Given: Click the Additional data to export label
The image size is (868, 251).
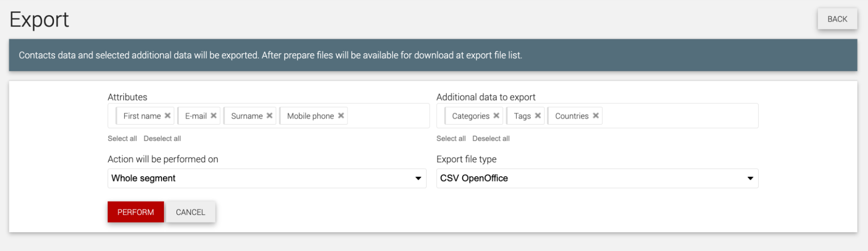Looking at the screenshot, I should click(x=486, y=97).
